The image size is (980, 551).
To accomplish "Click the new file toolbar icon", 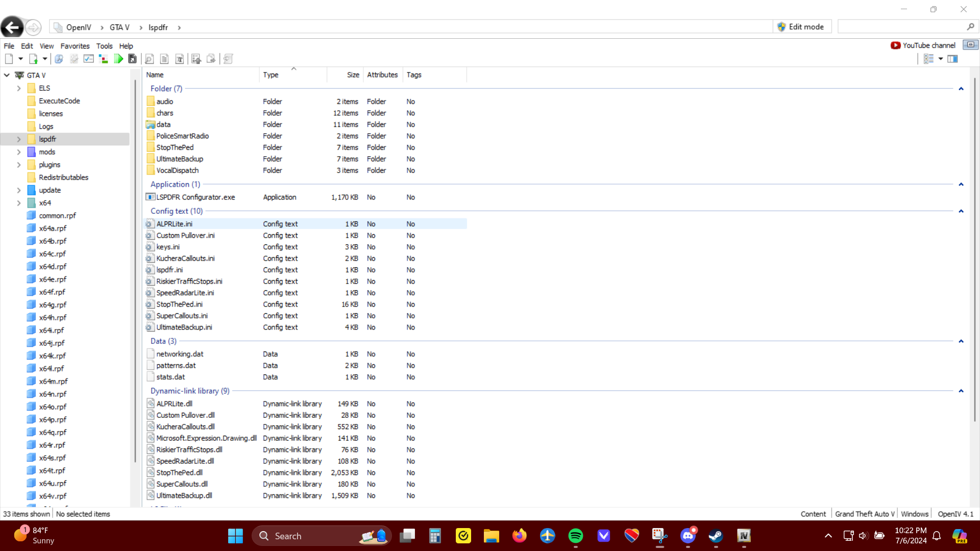I will click(x=9, y=59).
